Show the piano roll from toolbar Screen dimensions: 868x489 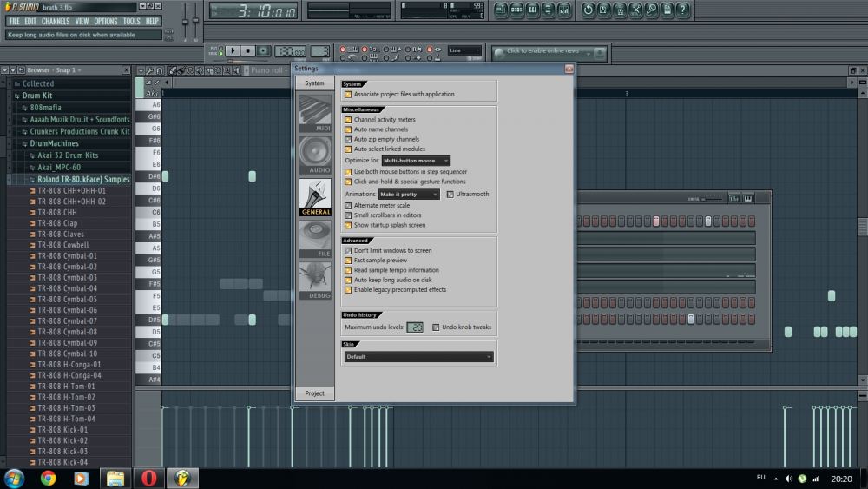(533, 10)
